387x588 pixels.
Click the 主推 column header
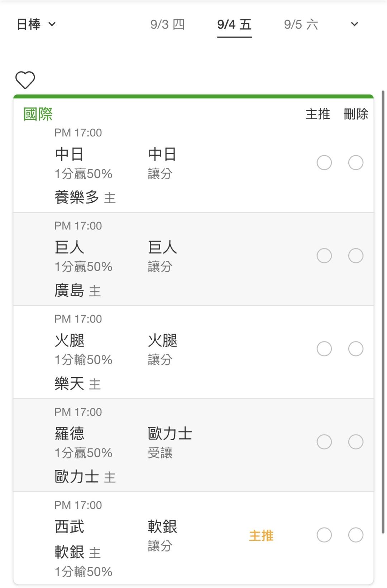pos(318,114)
